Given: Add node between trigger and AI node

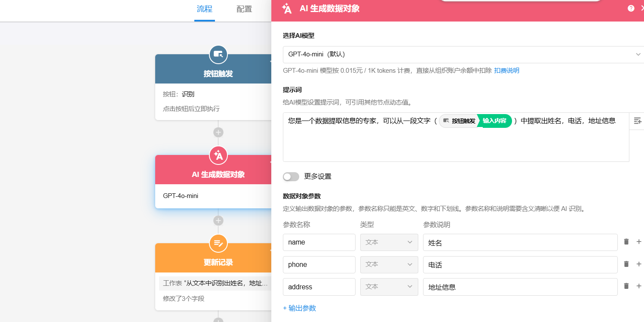Looking at the screenshot, I should tap(218, 132).
